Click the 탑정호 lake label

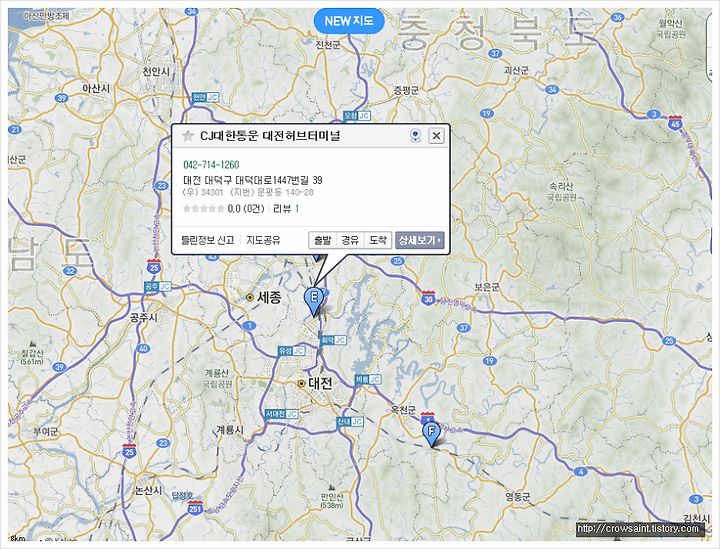[x=183, y=496]
